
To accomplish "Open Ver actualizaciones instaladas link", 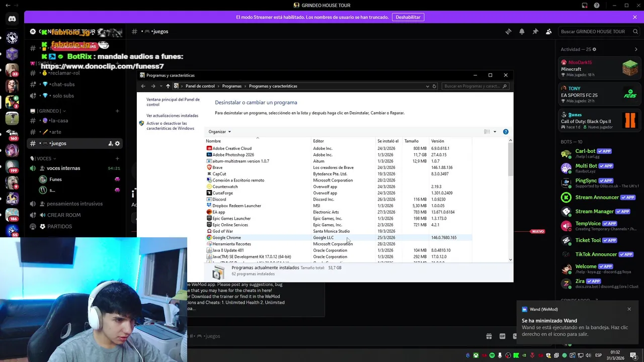I will pos(172,116).
